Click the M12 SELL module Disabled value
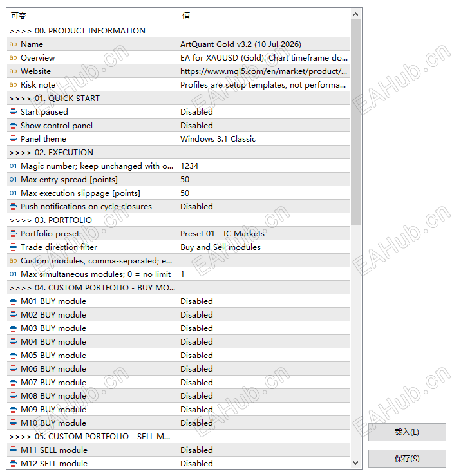 click(264, 463)
